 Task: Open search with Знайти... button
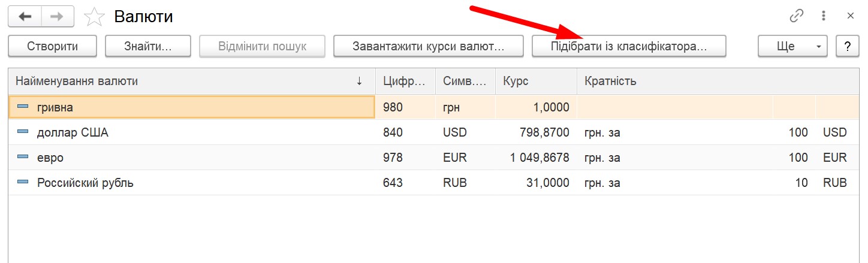[x=148, y=46]
